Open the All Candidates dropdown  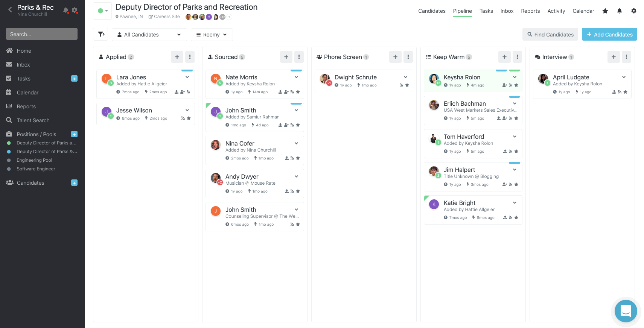(149, 35)
